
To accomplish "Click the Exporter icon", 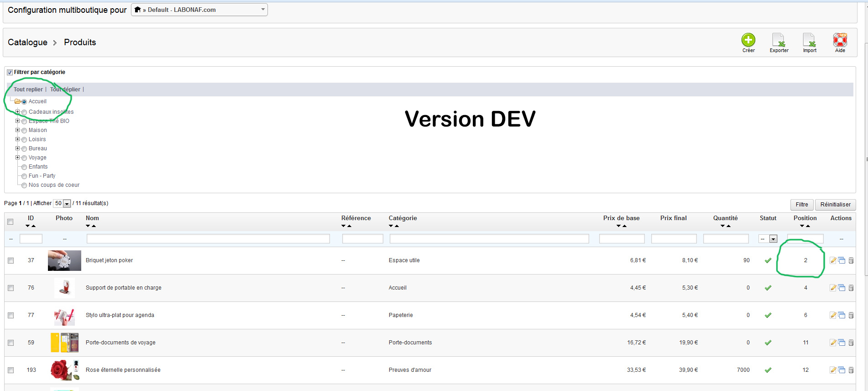I will 779,40.
